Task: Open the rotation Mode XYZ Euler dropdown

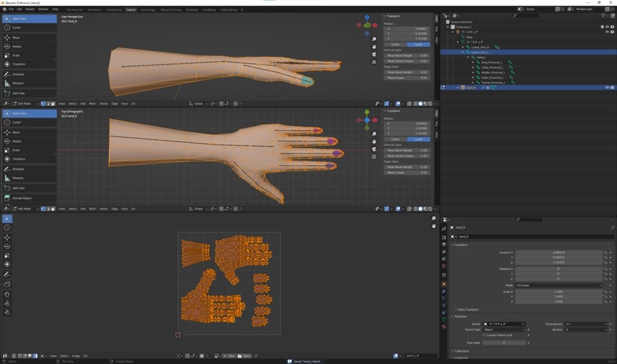Action: (558, 285)
